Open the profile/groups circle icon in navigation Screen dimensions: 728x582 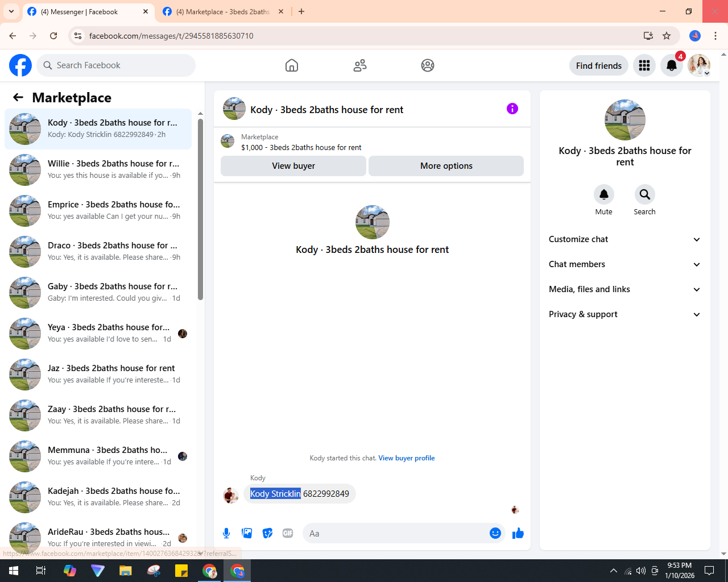tap(428, 65)
